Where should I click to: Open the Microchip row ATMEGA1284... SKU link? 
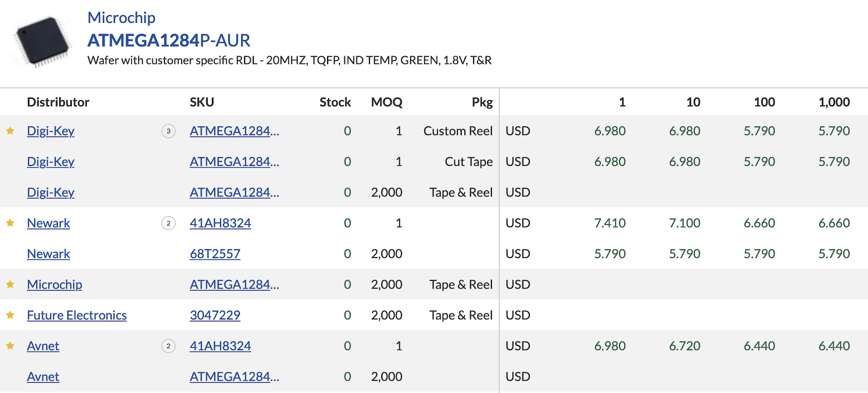point(234,285)
